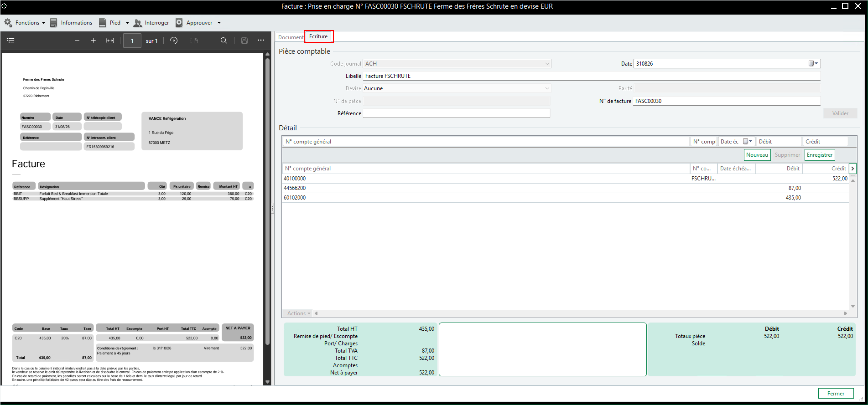This screenshot has width=868, height=405.
Task: Zoom in on the invoice PDF
Action: (93, 41)
